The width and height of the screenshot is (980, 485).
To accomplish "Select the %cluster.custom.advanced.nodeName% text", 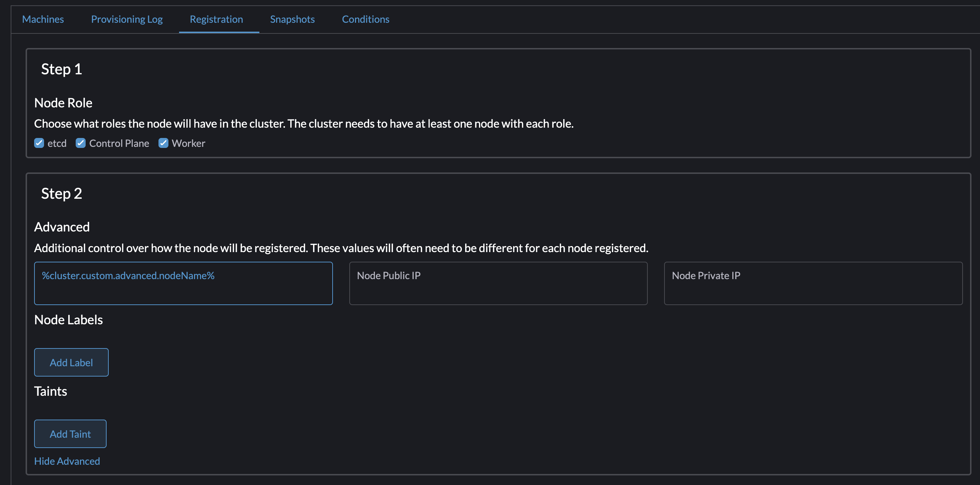I will tap(128, 276).
